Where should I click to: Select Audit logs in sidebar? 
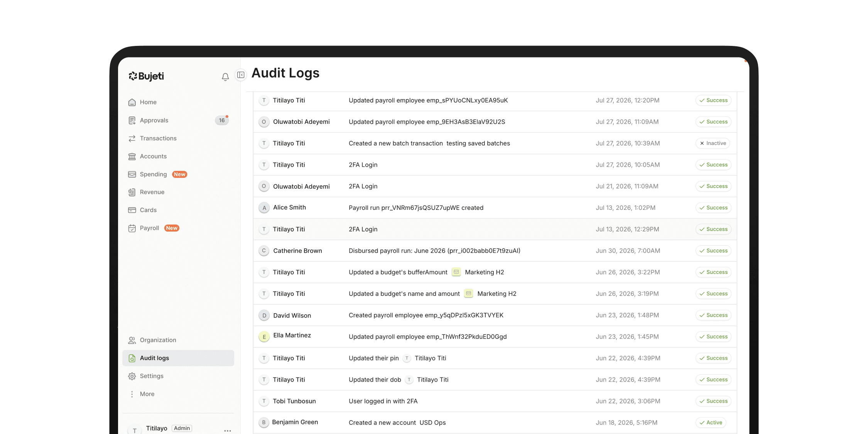(178, 358)
